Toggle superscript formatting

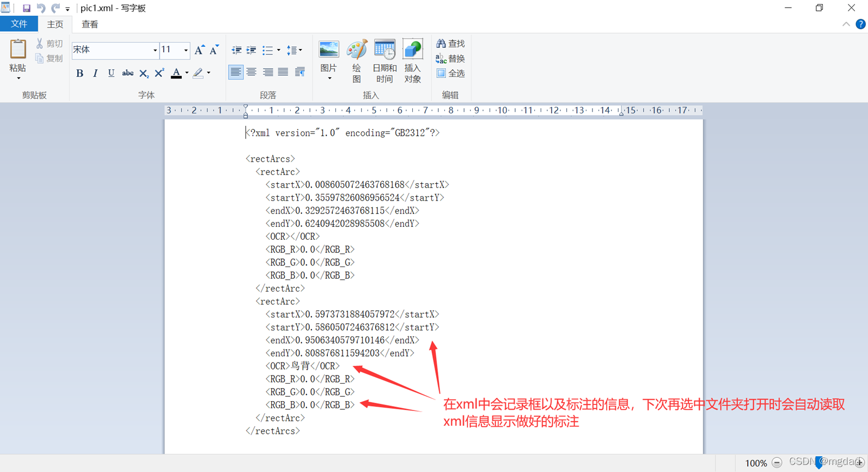pyautogui.click(x=160, y=73)
